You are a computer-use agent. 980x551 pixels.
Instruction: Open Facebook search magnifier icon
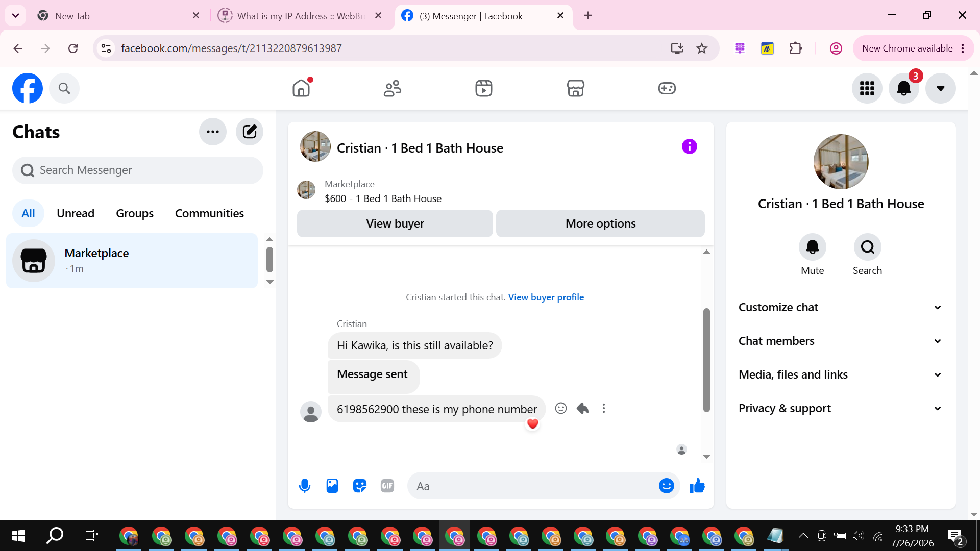click(x=64, y=88)
